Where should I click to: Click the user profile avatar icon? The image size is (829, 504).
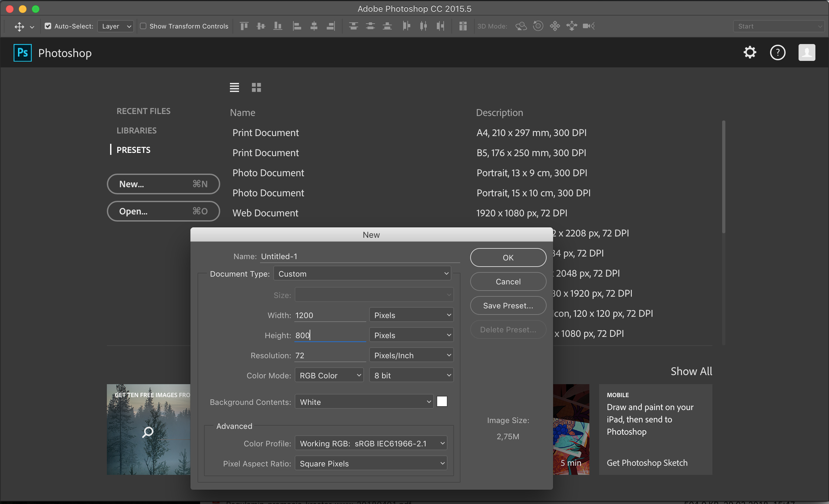[806, 52]
